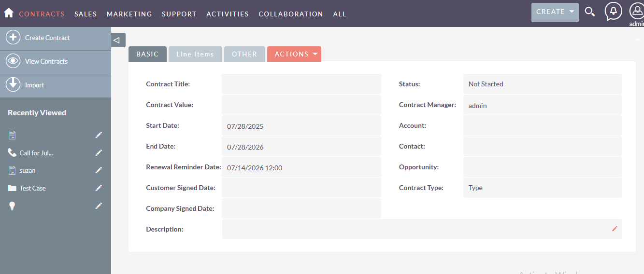Open the SALES navigation menu
The image size is (644, 274).
86,14
